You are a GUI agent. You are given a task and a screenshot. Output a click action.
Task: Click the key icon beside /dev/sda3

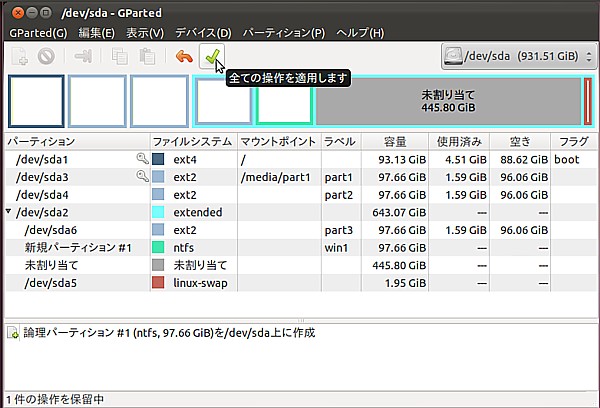pyautogui.click(x=142, y=176)
